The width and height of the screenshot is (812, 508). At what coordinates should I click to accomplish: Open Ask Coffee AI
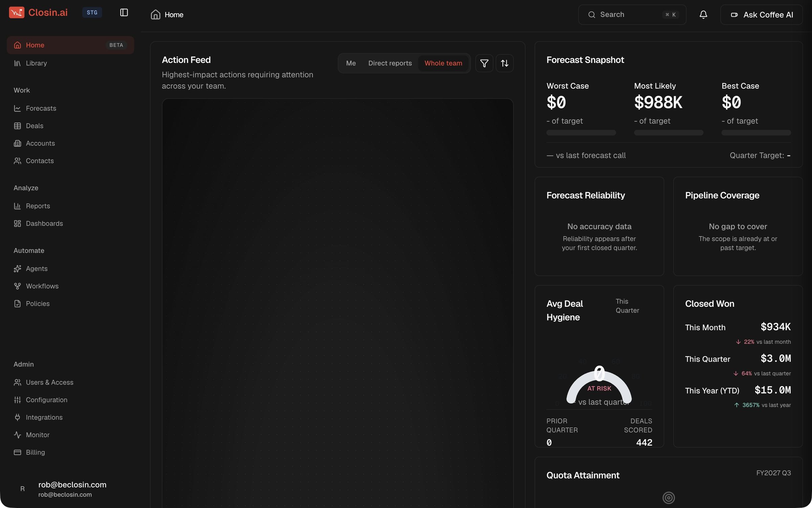pyautogui.click(x=761, y=15)
